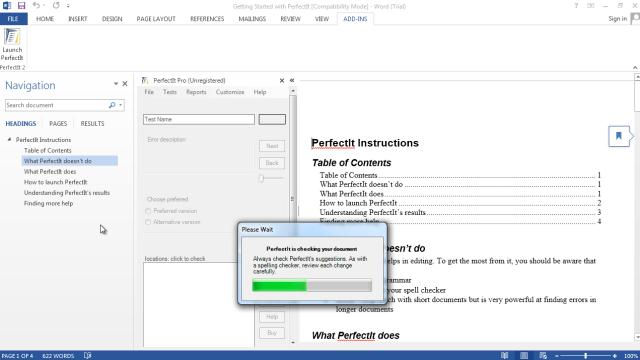The width and height of the screenshot is (640, 360).
Task: Close the PerfectIt Pro side panel
Action: pos(282,81)
